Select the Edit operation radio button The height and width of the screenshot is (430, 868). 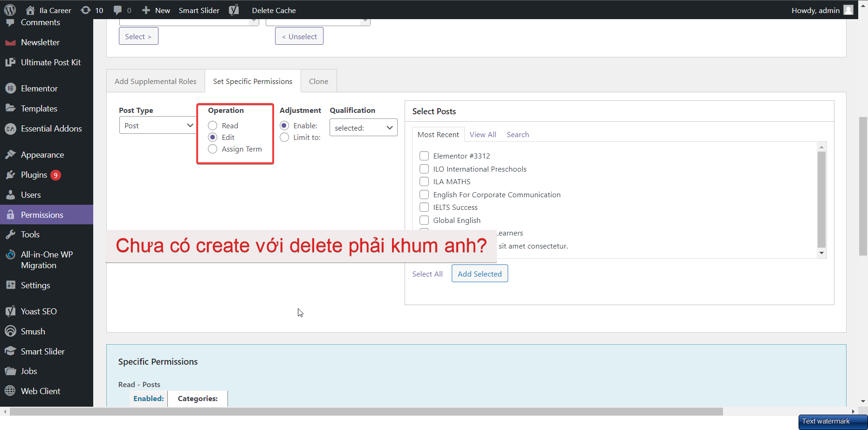pos(213,137)
